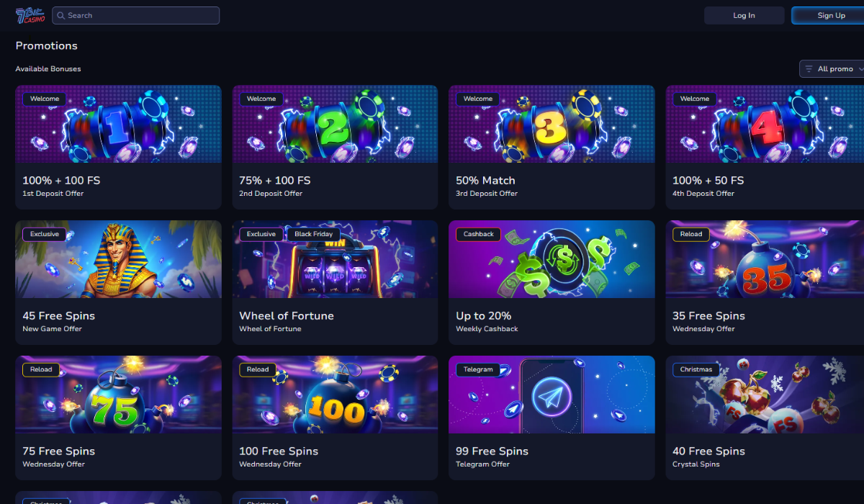The image size is (864, 504).
Task: Open the All promo dropdown
Action: pyautogui.click(x=832, y=69)
